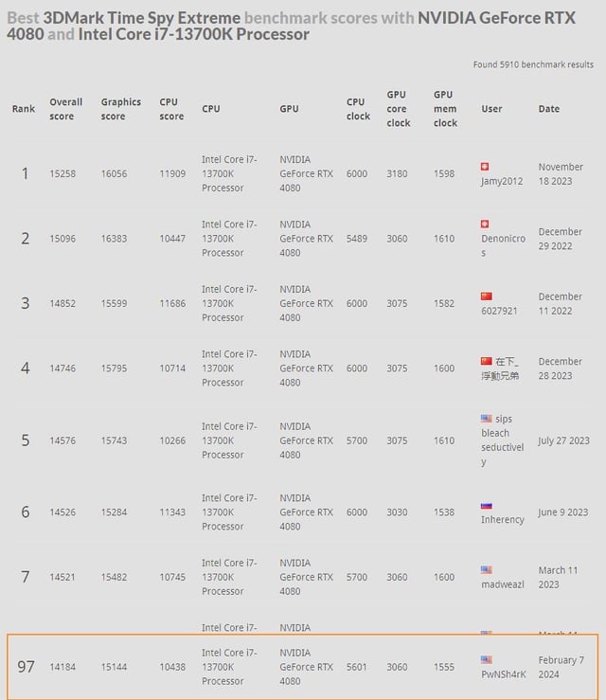The height and width of the screenshot is (700, 606).
Task: Click the US flag above PwNSh4rK
Action: (x=487, y=659)
